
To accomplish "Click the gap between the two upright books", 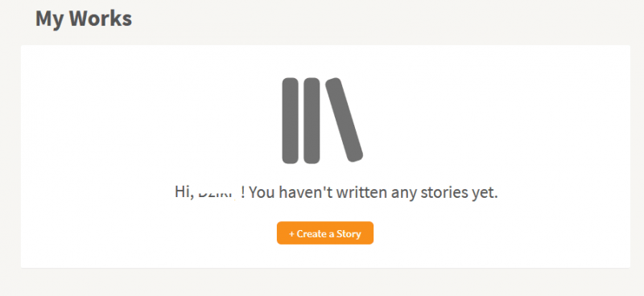I will pyautogui.click(x=300, y=121).
